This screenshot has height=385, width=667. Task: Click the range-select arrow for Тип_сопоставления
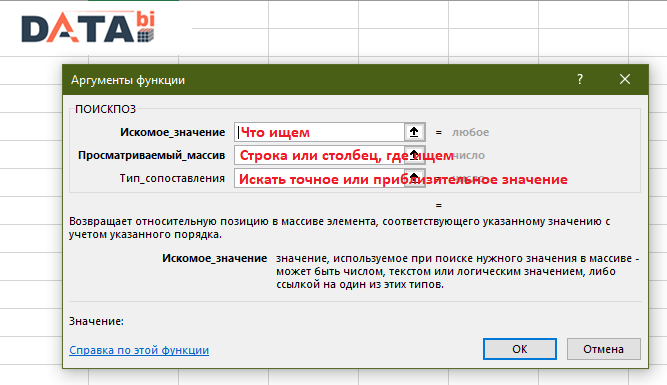[x=414, y=178]
